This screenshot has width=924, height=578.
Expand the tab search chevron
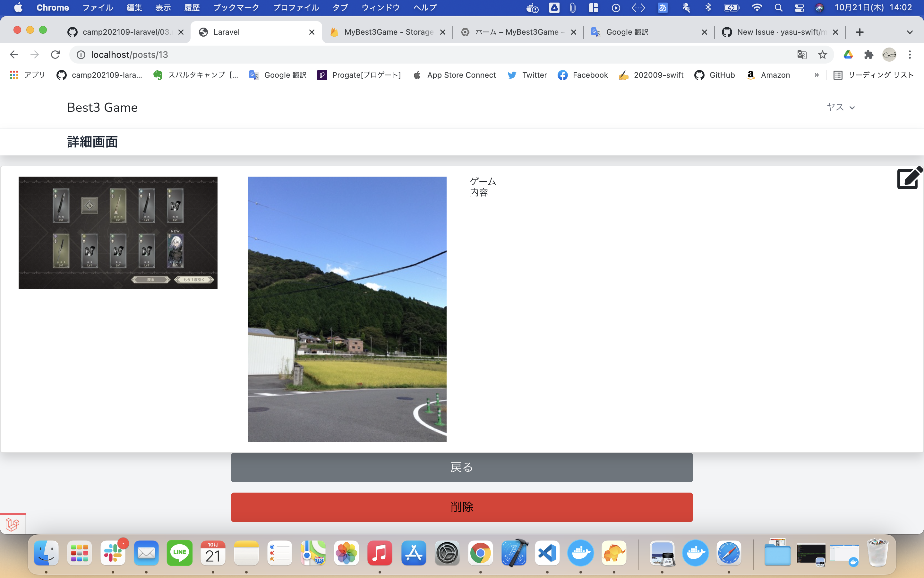(x=910, y=32)
